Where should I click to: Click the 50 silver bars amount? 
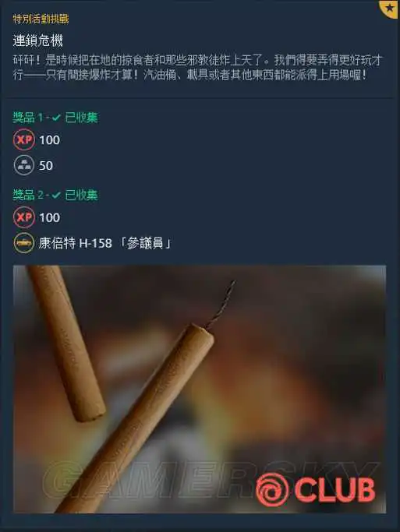pos(46,166)
